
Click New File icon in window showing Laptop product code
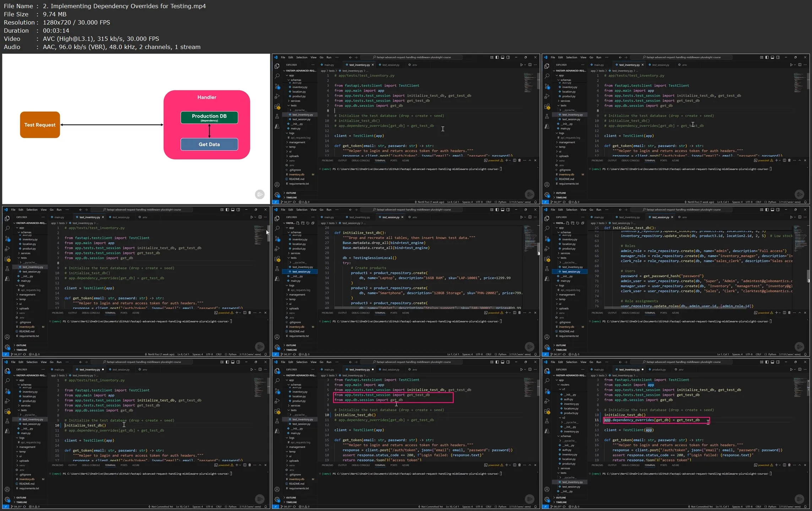click(x=298, y=223)
